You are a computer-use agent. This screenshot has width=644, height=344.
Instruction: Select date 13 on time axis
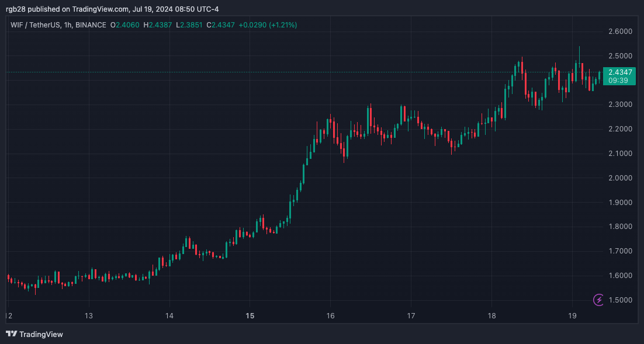[x=89, y=316]
